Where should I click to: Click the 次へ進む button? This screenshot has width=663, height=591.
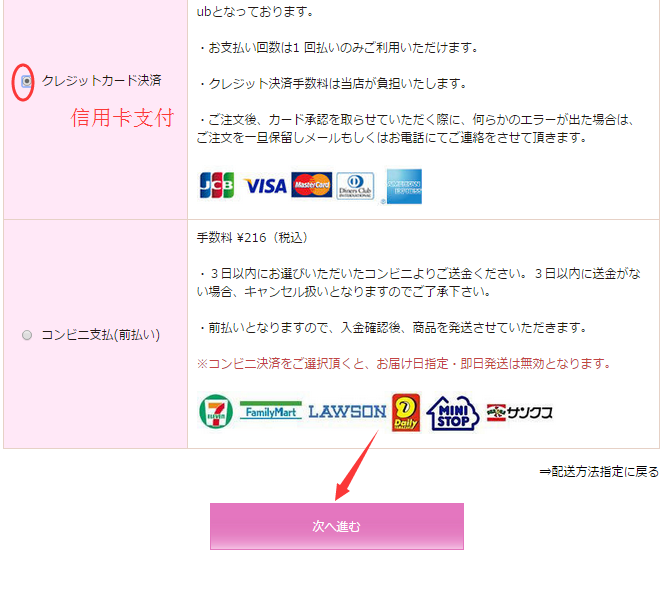[337, 526]
